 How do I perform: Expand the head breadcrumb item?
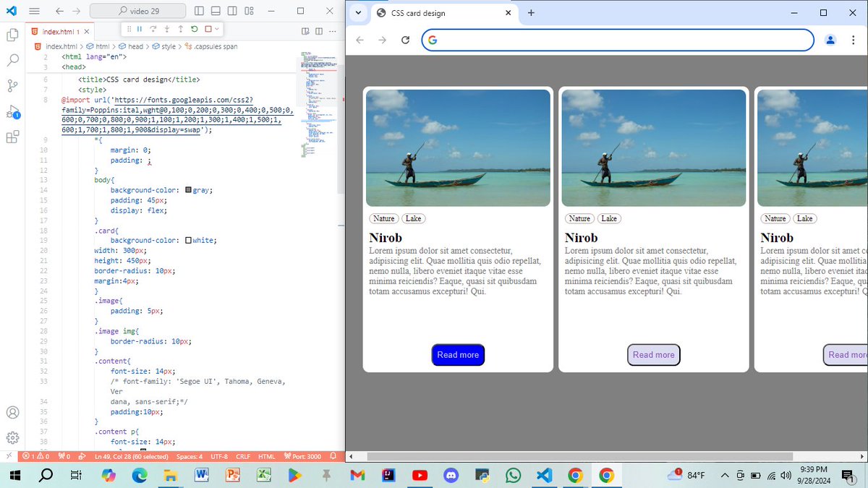[131, 46]
